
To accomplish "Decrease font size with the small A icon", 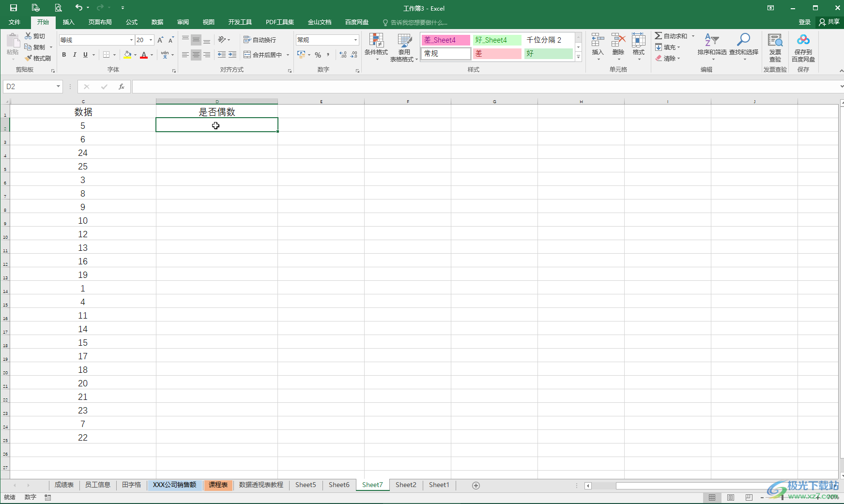I will pos(171,40).
